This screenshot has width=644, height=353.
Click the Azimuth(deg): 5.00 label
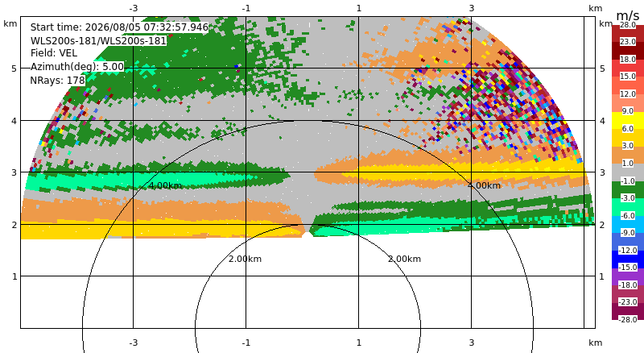(76, 67)
